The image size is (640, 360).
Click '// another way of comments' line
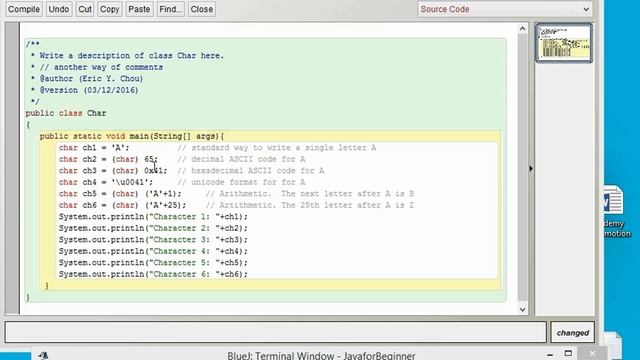[101, 67]
